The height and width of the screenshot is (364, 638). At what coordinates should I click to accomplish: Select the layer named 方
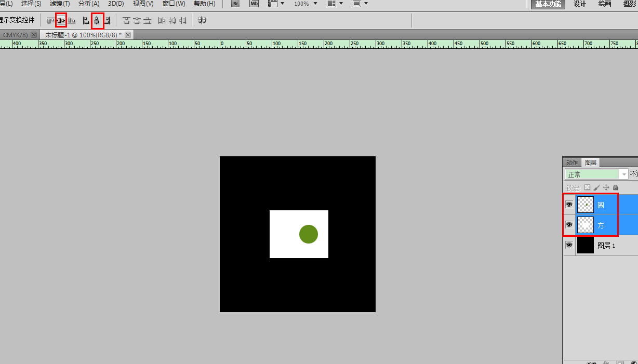coord(601,225)
